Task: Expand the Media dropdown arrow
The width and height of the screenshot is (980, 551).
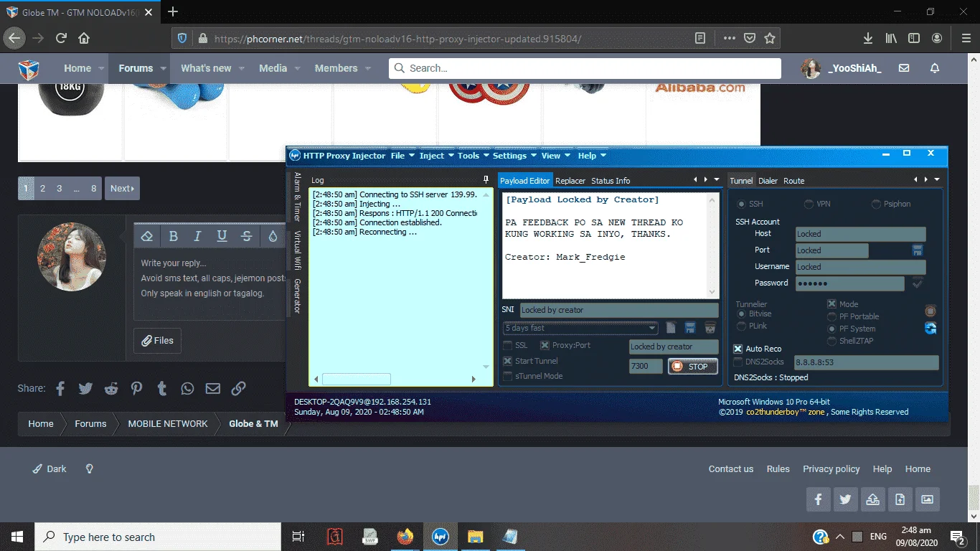Action: click(298, 68)
